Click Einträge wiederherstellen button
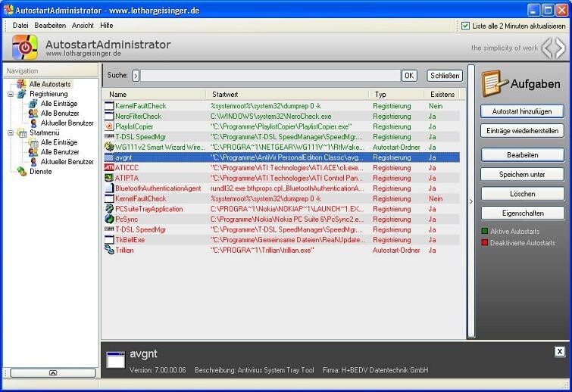 tap(522, 131)
